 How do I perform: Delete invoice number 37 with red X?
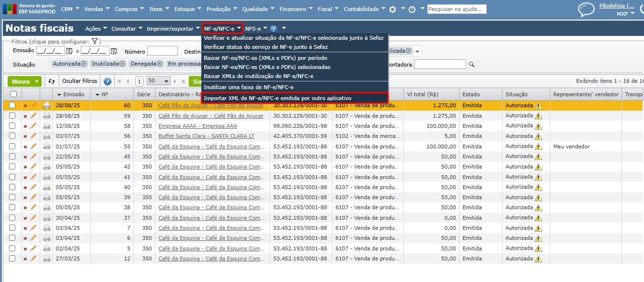point(25,218)
